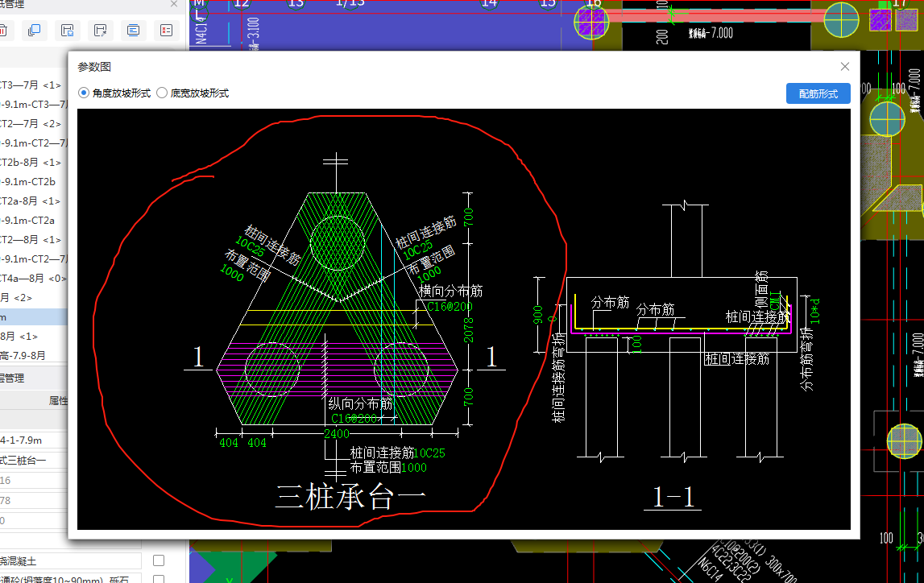Click the green 100 value in section 1-1
Screen dimensions: 924x583
[x=637, y=344]
